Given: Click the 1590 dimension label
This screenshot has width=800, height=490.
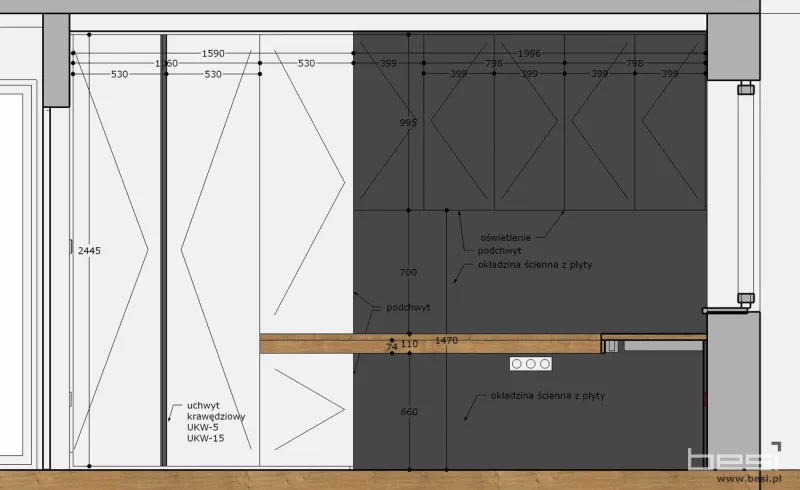Looking at the screenshot, I should [213, 53].
